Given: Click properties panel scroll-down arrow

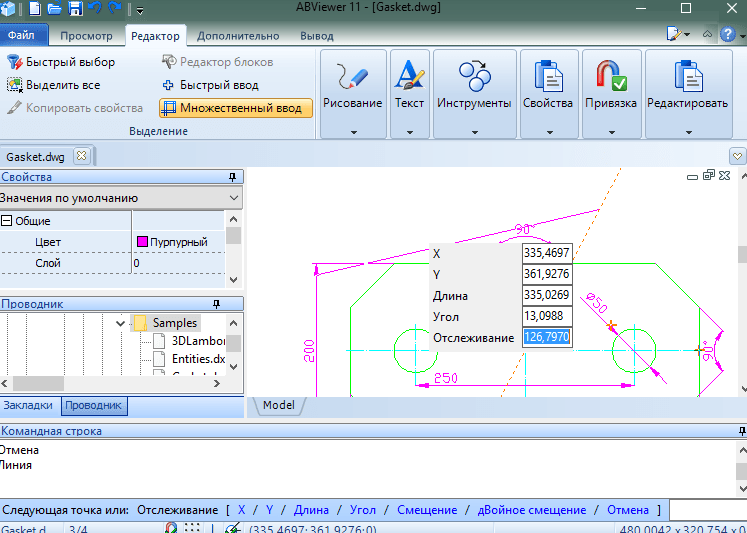Looking at the screenshot, I should coord(233,280).
